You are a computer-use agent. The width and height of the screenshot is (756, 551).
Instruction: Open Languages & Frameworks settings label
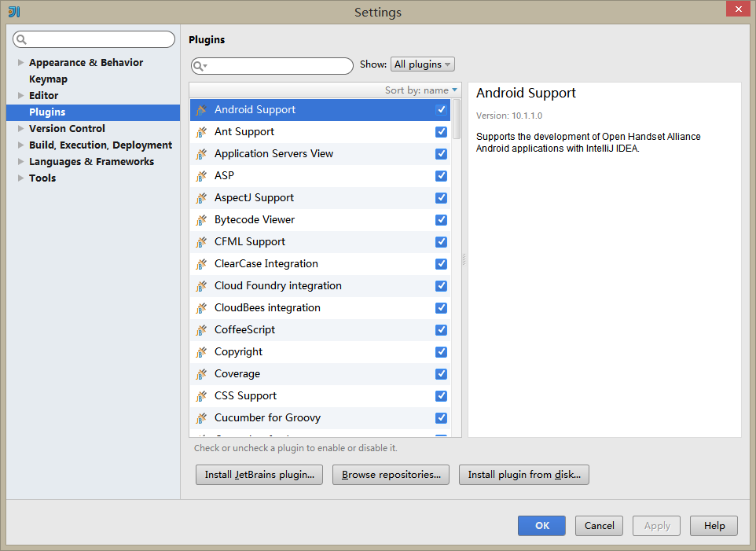[x=92, y=161]
